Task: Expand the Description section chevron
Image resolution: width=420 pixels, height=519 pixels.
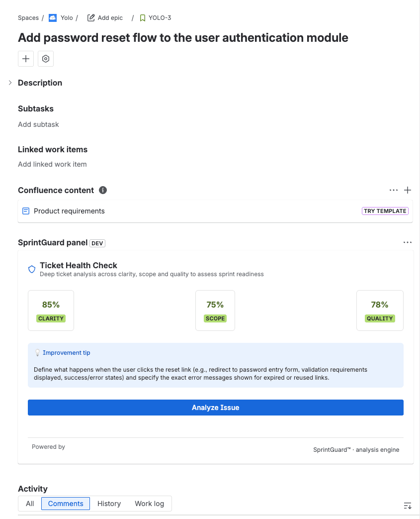Action: tap(10, 83)
